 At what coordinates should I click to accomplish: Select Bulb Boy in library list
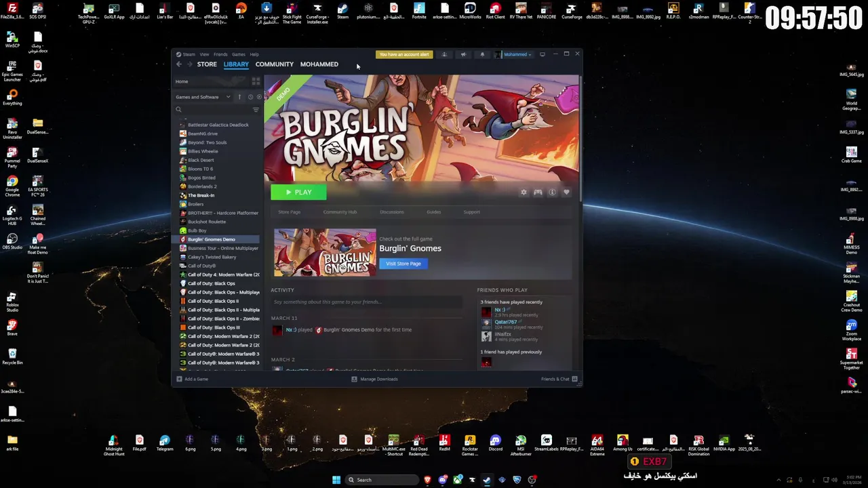pos(197,230)
